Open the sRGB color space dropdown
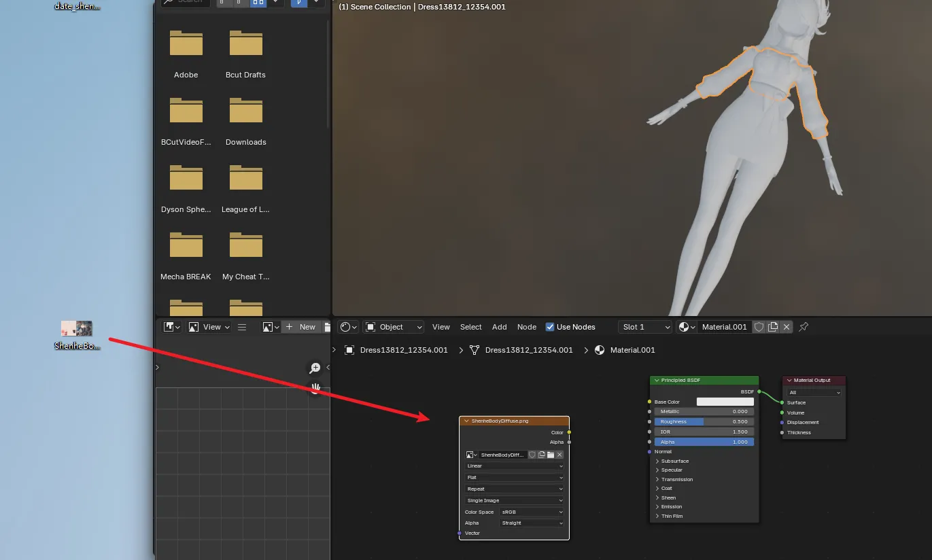Image resolution: width=932 pixels, height=560 pixels. 532,512
